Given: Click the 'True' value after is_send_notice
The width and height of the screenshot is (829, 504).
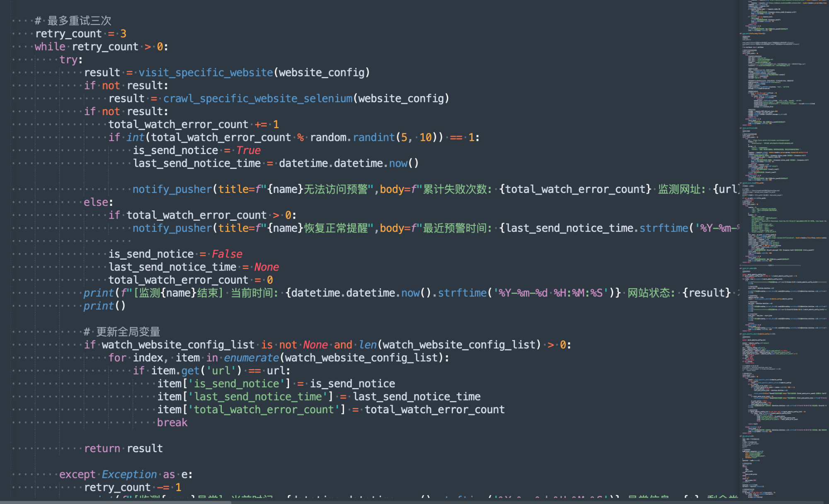Looking at the screenshot, I should 248,150.
